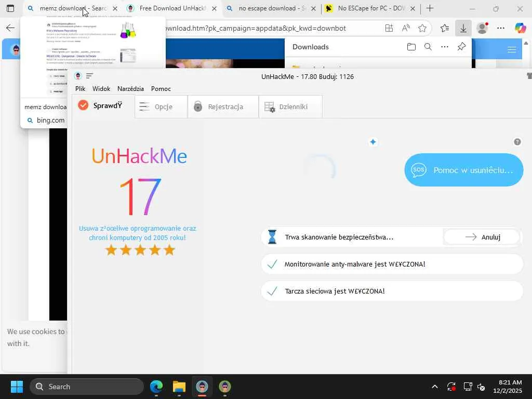Go back in Edge browser

click(10, 28)
